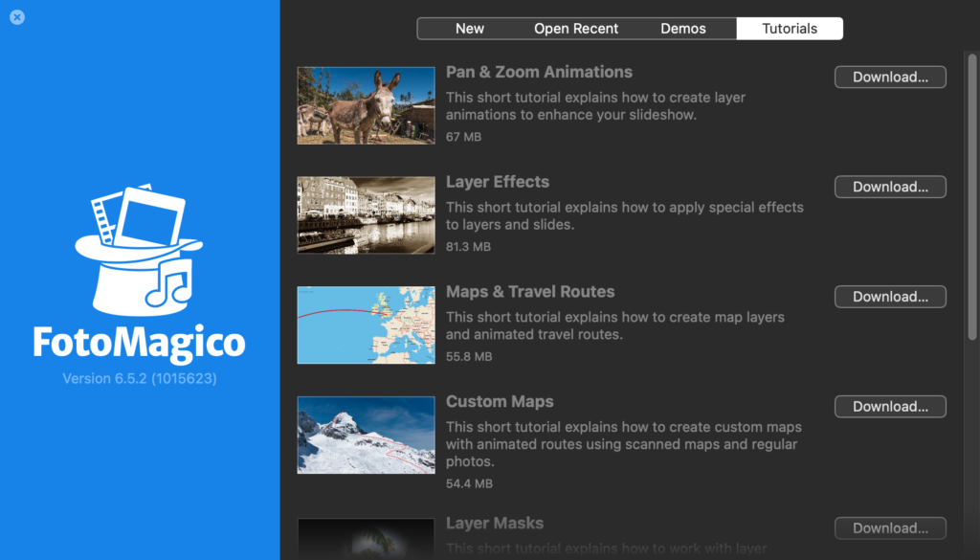Open the Open Recent tab
The height and width of the screenshot is (560, 980).
(575, 28)
